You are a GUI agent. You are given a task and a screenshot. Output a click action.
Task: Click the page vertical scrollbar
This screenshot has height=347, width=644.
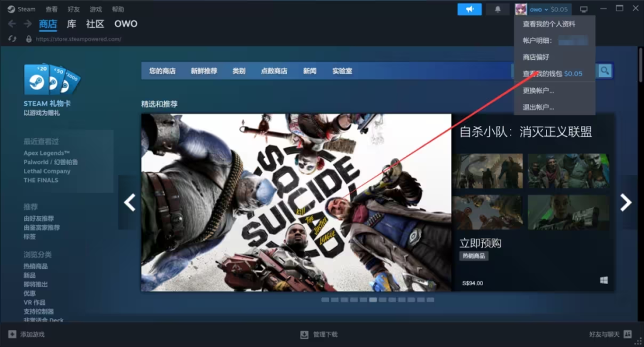pos(640,65)
